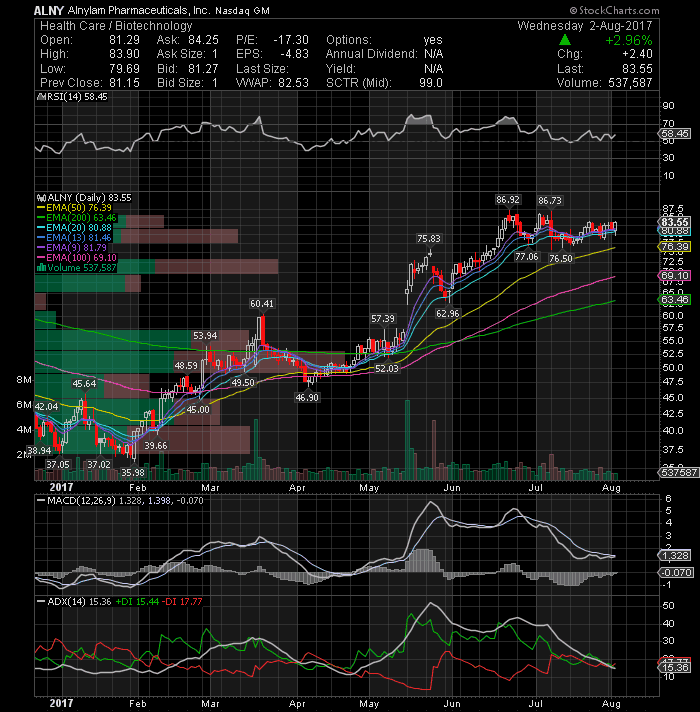Click the EMA(13) 81.46 legend entry

pos(74,237)
